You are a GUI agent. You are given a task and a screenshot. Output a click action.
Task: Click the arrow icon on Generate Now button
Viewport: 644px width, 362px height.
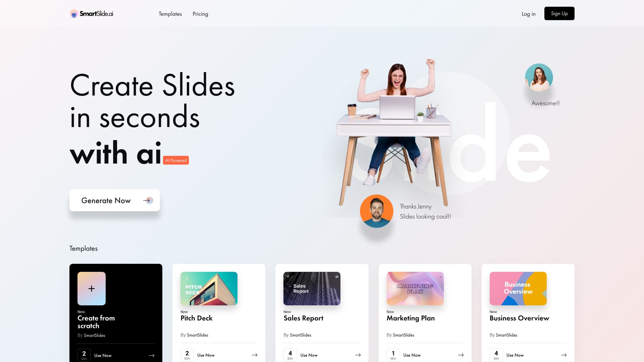(147, 201)
